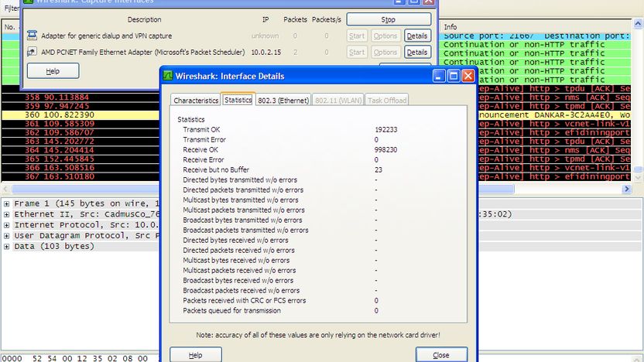Open the Task Offload tab
The width and height of the screenshot is (644, 362).
tap(387, 100)
